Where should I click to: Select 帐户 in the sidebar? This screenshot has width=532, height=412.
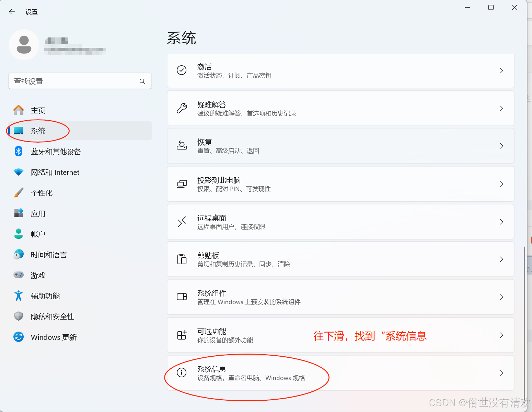[x=80, y=234]
